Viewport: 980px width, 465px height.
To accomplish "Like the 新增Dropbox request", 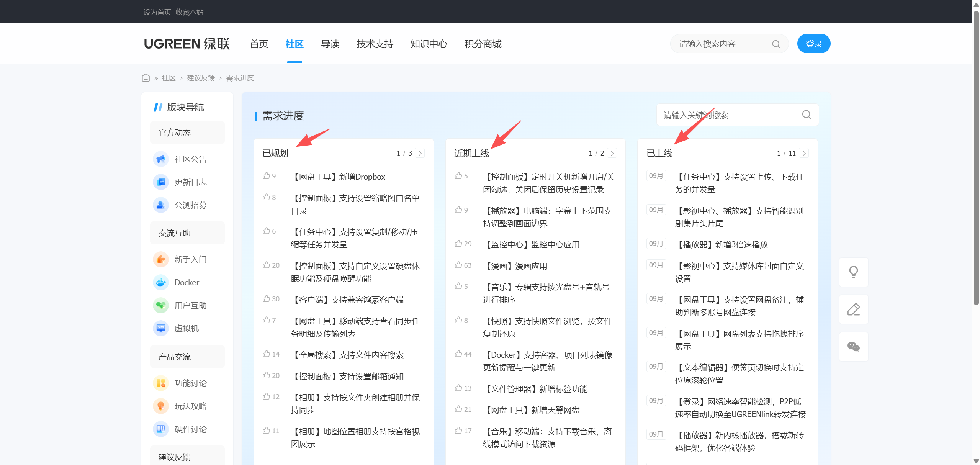I will (267, 176).
